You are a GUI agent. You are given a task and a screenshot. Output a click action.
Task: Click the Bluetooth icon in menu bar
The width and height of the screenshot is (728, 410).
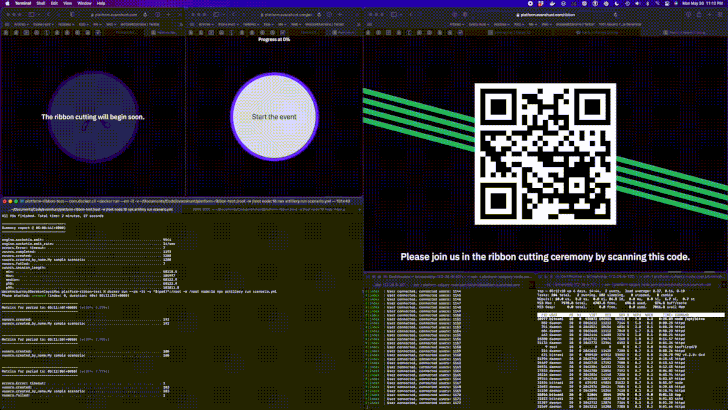(648, 3)
